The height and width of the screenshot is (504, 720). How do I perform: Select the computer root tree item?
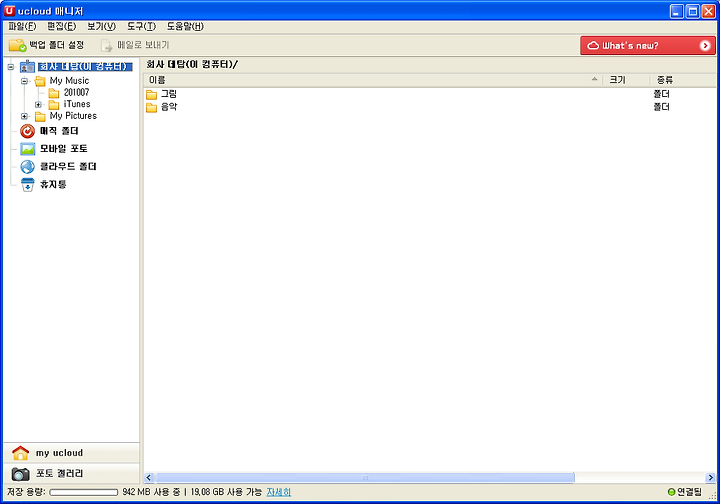(85, 67)
